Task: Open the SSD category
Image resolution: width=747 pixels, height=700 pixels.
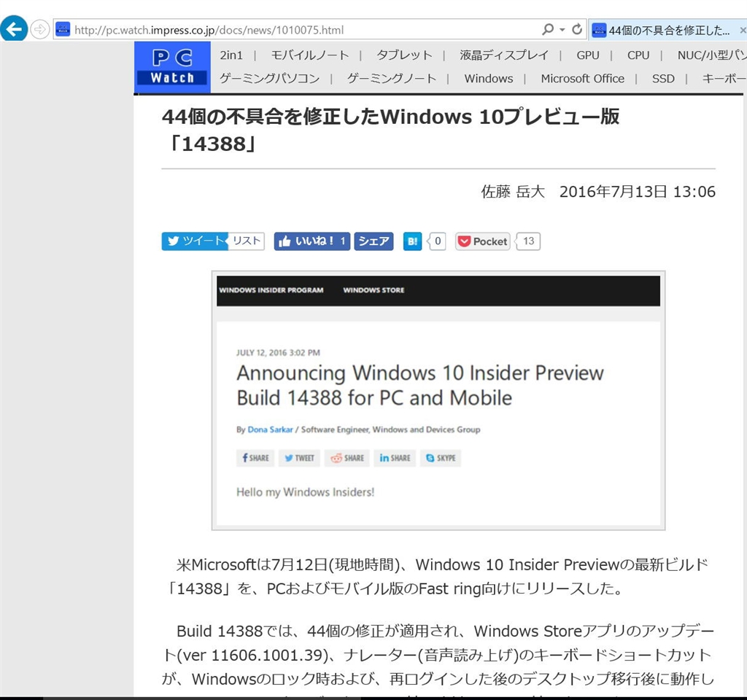Action: (x=663, y=79)
